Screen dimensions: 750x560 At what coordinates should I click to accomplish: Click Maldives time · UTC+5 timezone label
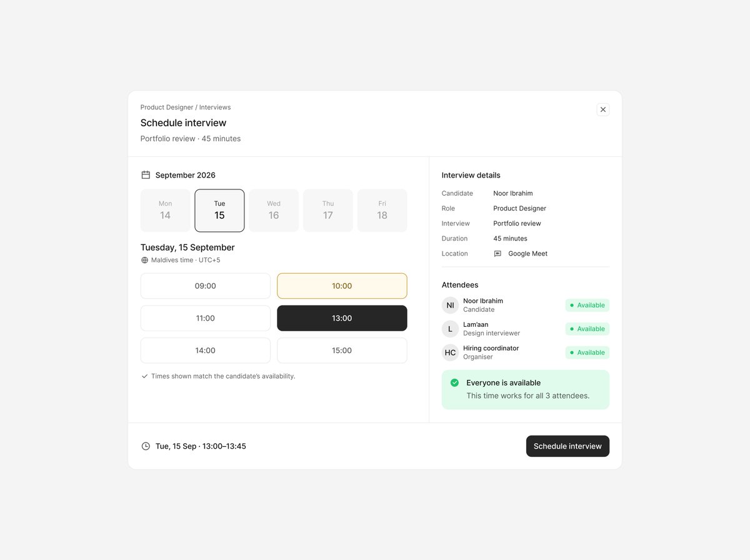pos(186,260)
